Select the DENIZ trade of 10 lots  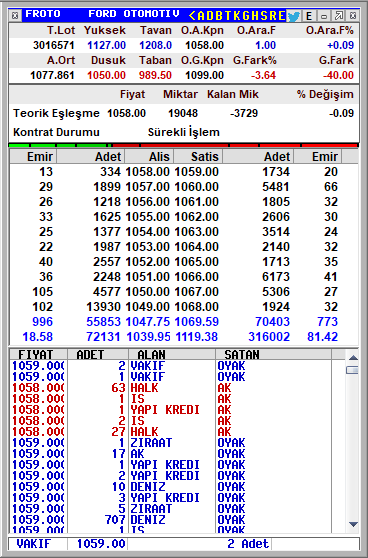171,487
